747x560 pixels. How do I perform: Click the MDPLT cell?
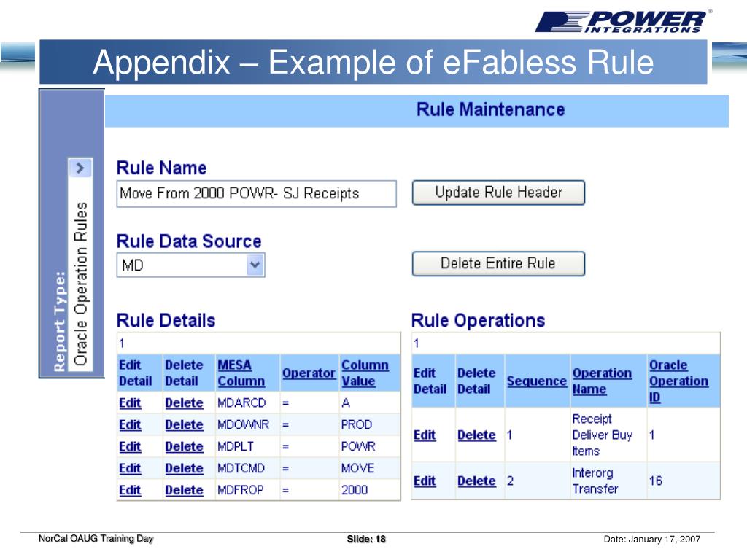click(236, 447)
